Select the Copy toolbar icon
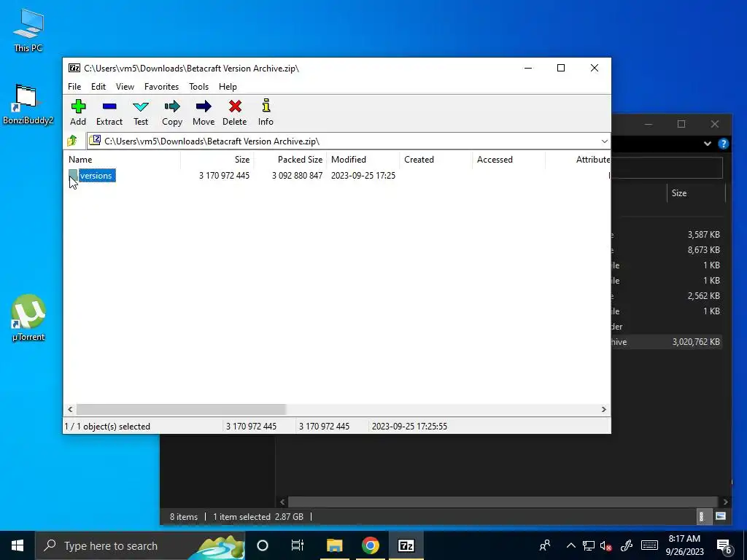747x560 pixels. point(172,112)
